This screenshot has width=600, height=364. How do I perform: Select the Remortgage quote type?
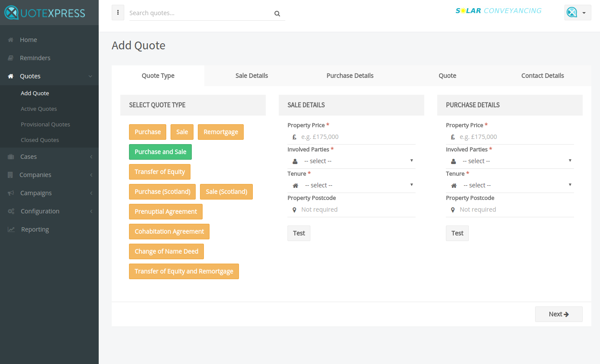221,132
